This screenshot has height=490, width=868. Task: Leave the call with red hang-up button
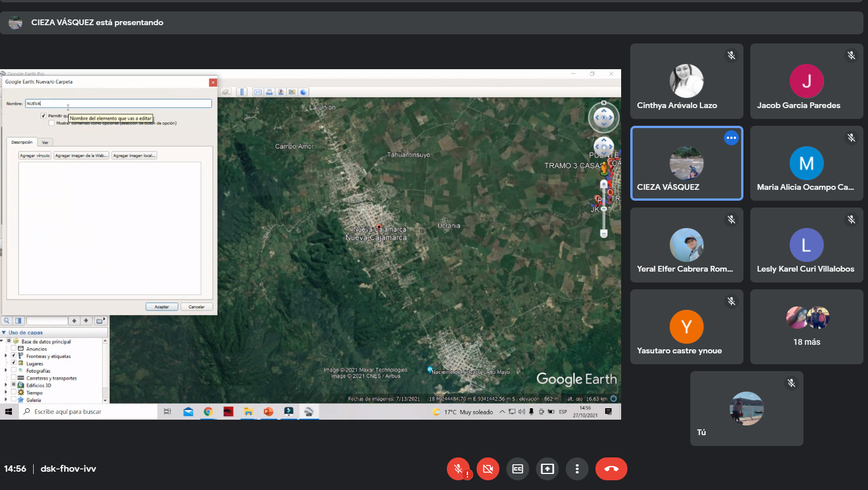pos(611,469)
